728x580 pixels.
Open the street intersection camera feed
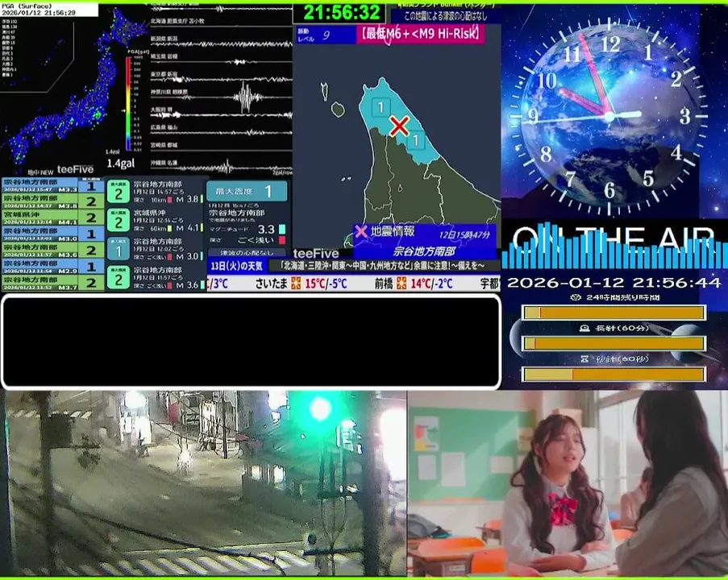203,483
